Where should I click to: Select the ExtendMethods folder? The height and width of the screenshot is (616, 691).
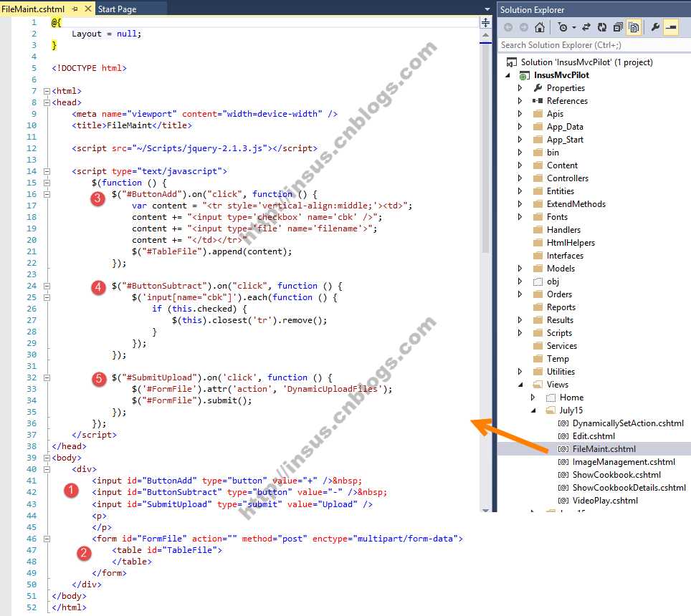pos(576,204)
